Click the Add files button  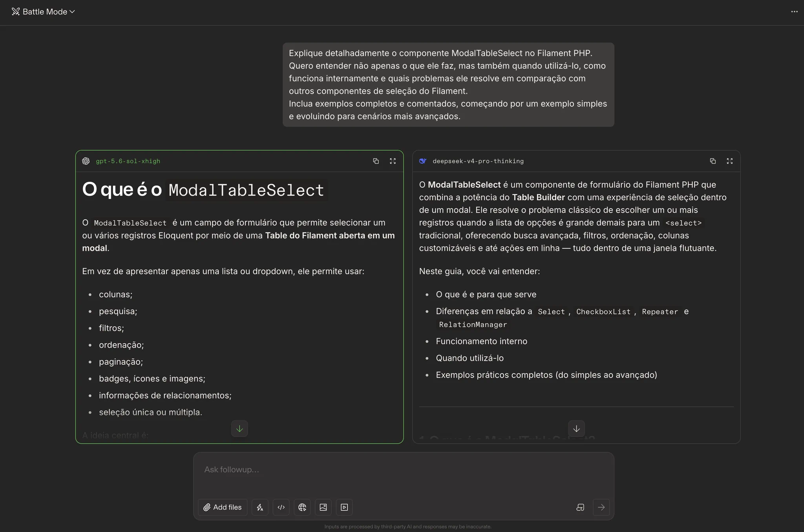[x=223, y=507]
